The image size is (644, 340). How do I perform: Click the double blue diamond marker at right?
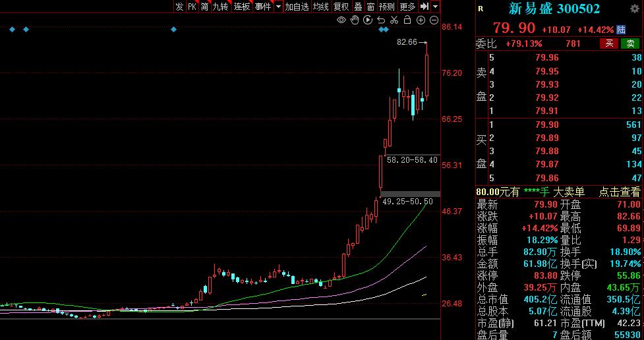point(383,29)
